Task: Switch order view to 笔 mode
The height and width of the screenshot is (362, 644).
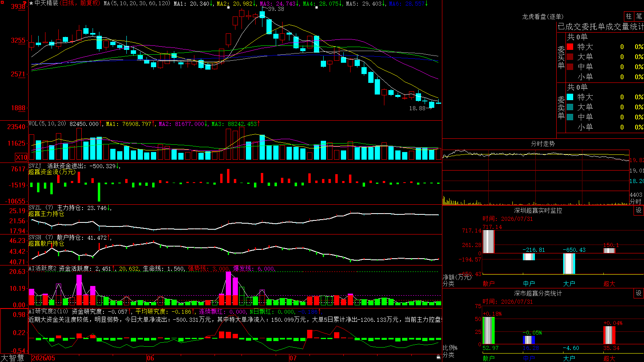Action: [x=639, y=16]
